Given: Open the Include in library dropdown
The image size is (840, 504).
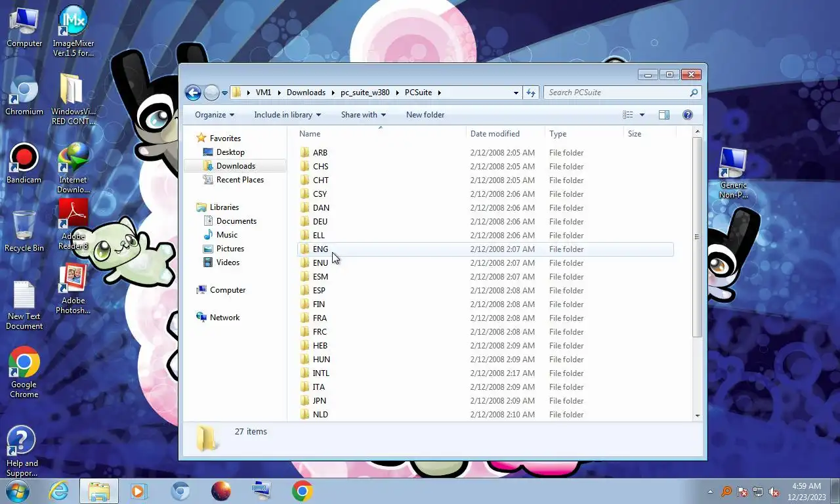Looking at the screenshot, I should tap(287, 115).
